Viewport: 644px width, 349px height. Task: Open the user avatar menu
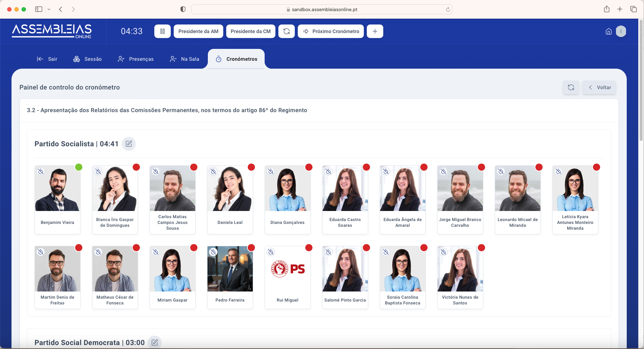click(621, 31)
